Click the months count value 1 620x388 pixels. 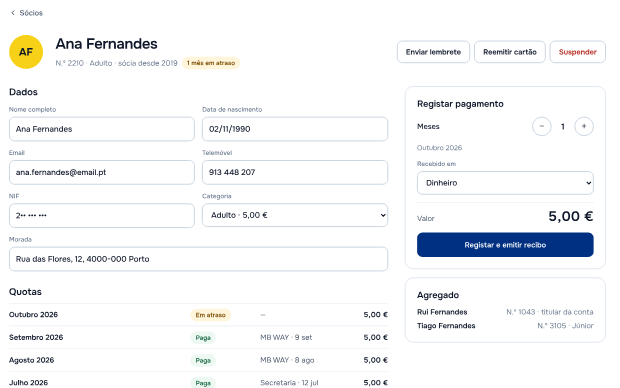click(562, 127)
